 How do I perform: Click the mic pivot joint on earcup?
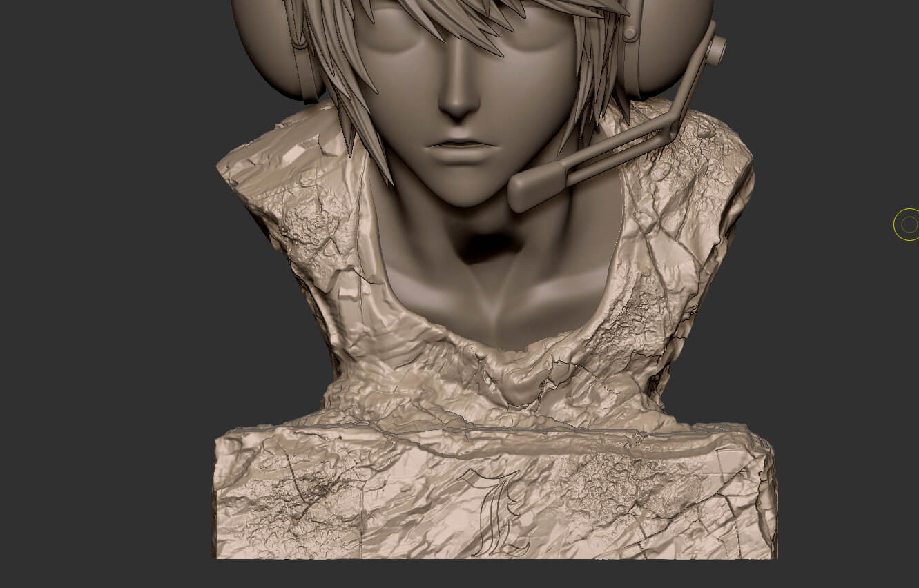point(716,49)
